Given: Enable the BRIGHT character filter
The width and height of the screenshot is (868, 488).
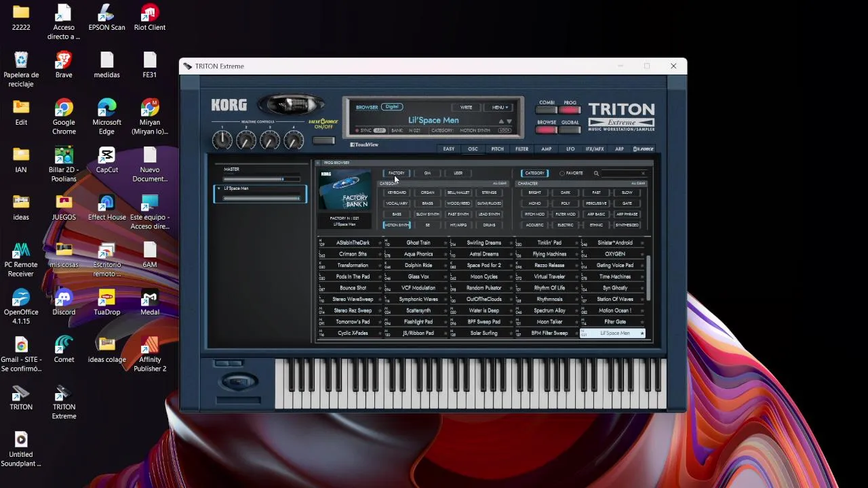Looking at the screenshot, I should (535, 192).
